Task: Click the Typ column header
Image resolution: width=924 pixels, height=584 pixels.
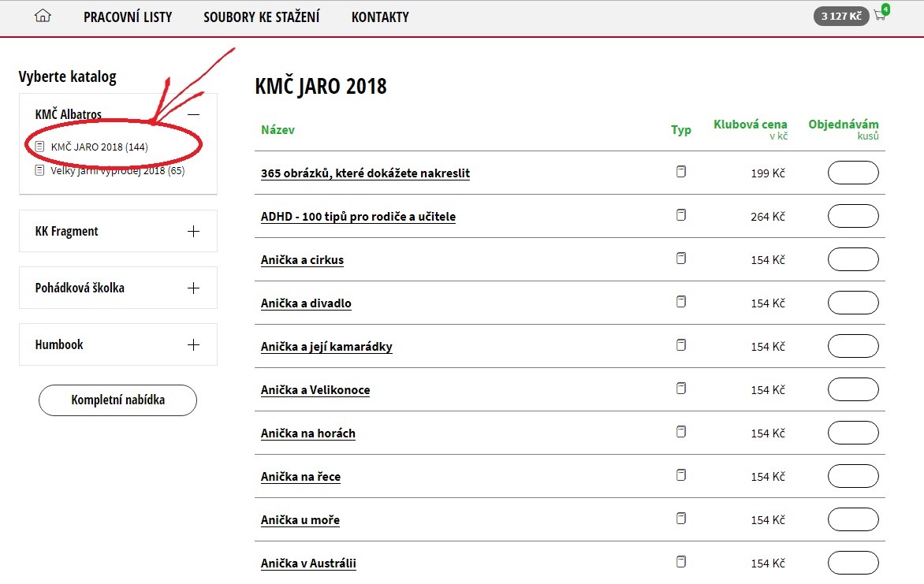Action: pyautogui.click(x=680, y=130)
